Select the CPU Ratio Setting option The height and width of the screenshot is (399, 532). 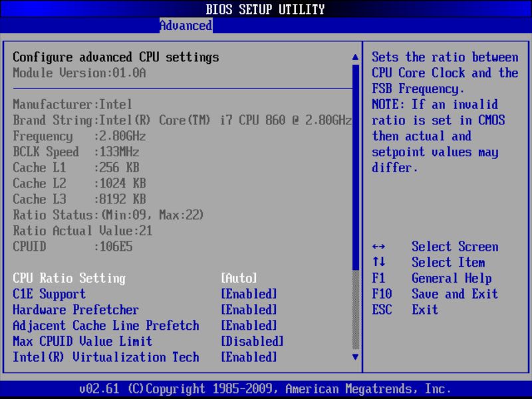[x=69, y=278]
